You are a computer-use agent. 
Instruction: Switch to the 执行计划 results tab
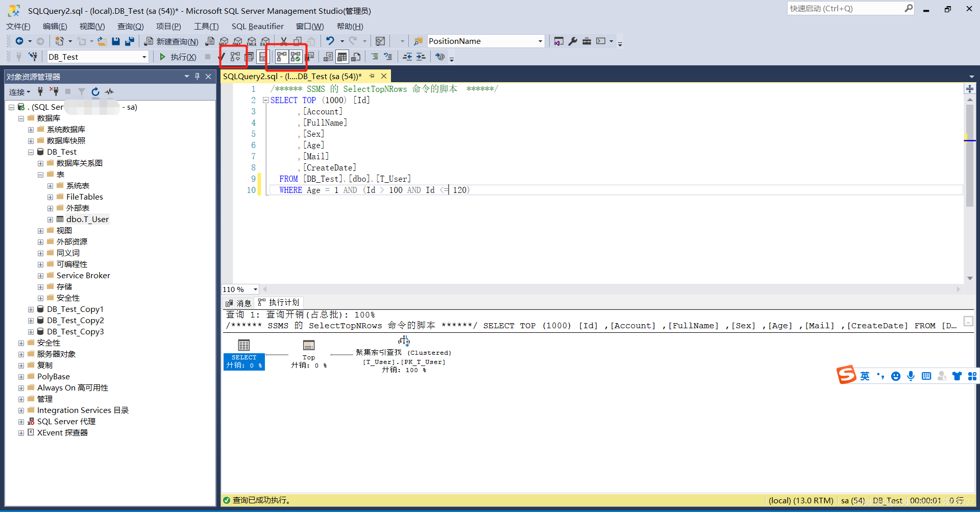coord(279,302)
